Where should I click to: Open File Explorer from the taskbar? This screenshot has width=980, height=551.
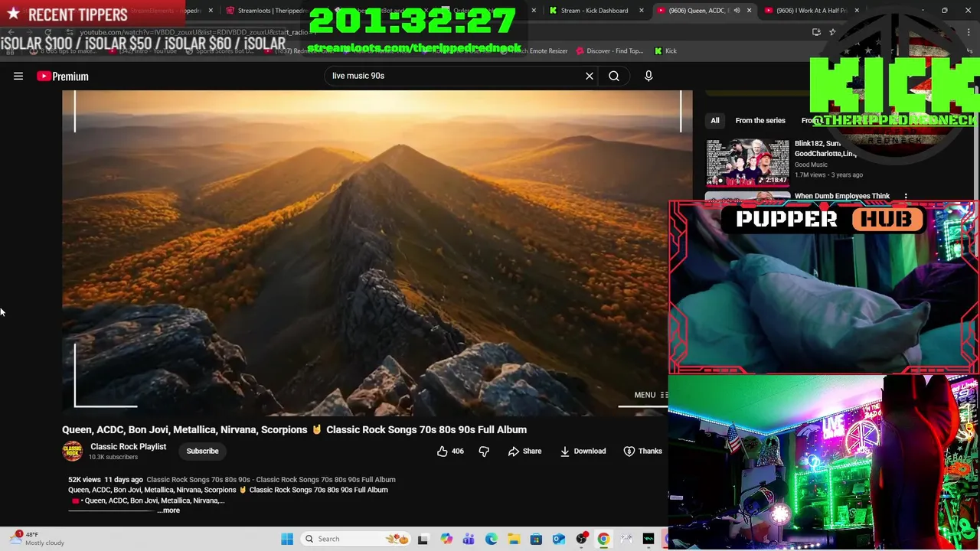(x=514, y=539)
